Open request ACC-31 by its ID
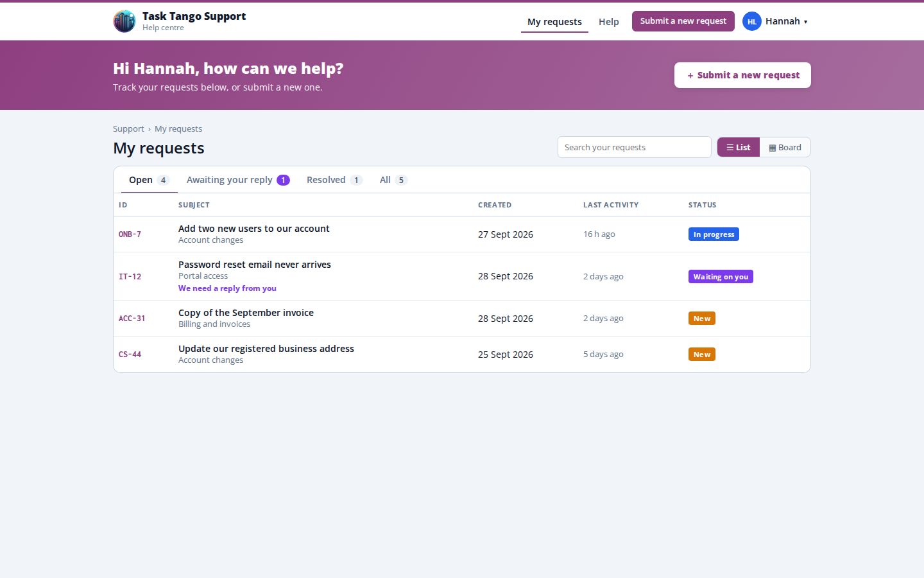Image resolution: width=924 pixels, height=578 pixels. click(132, 319)
